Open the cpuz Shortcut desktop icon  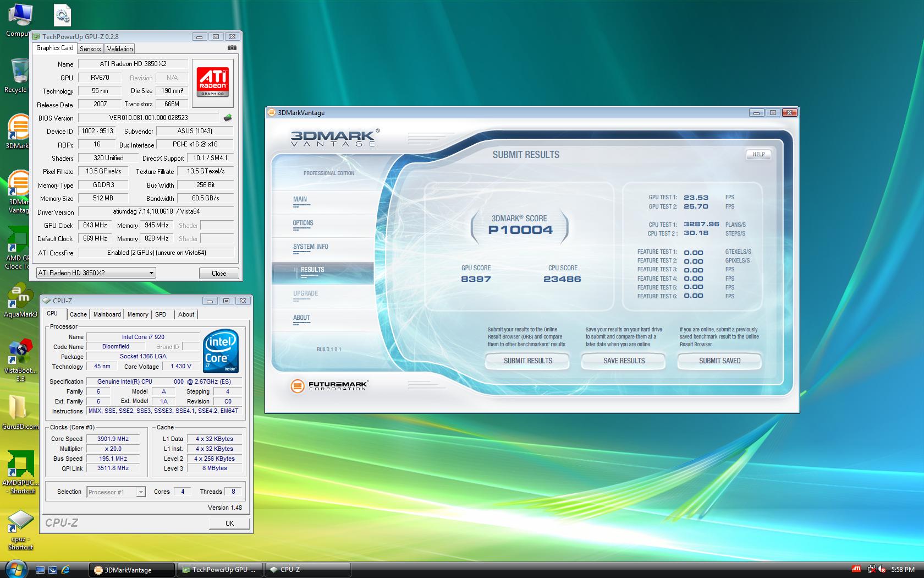pyautogui.click(x=21, y=530)
